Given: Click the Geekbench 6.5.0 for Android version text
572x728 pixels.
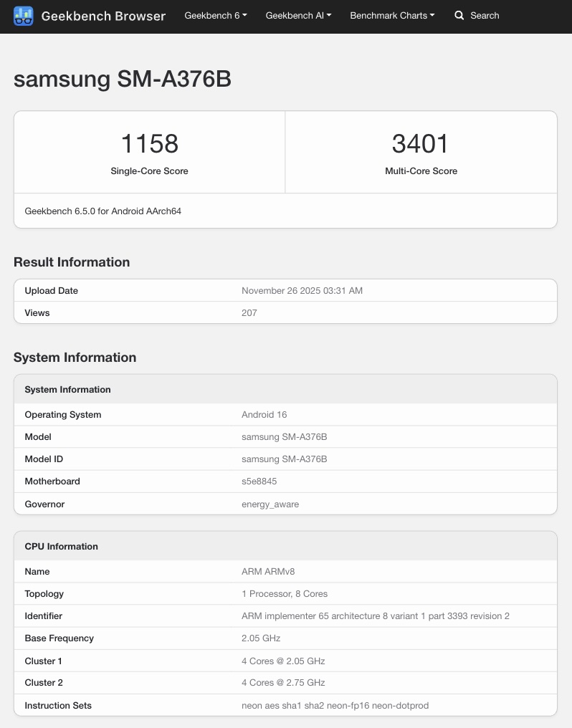Looking at the screenshot, I should tap(103, 211).
